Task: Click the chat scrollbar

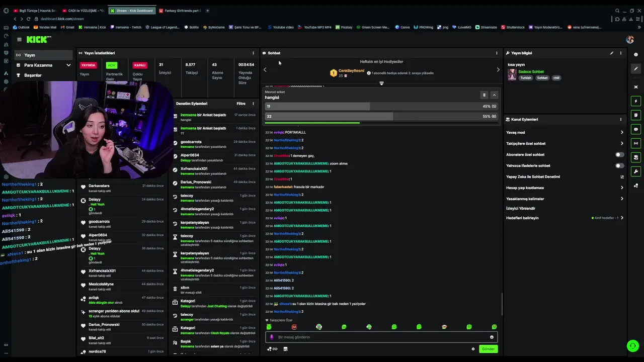Action: (502, 304)
